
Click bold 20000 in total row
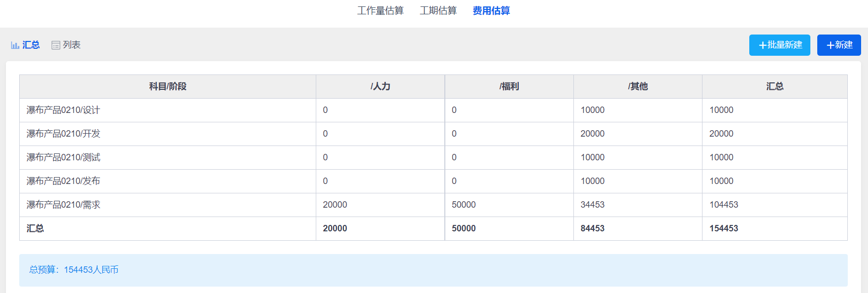coord(334,228)
